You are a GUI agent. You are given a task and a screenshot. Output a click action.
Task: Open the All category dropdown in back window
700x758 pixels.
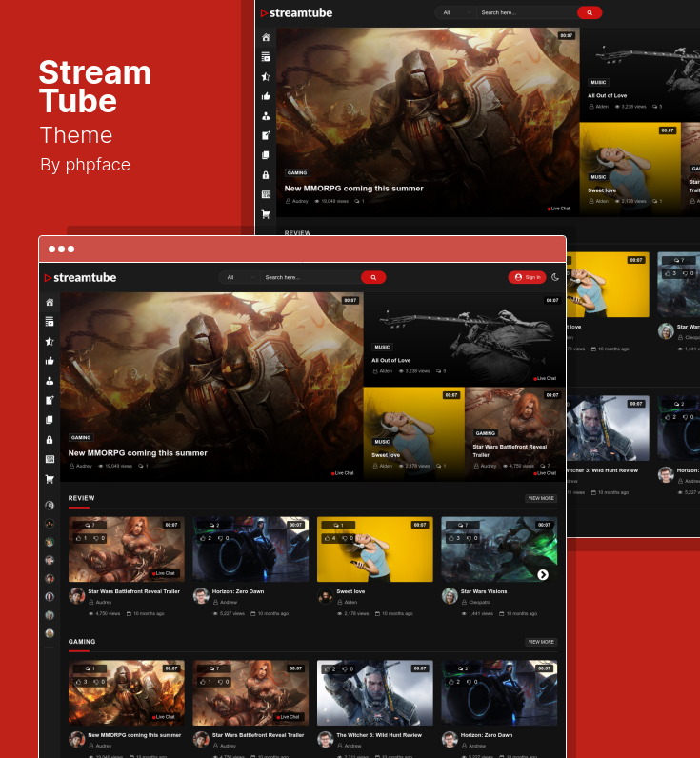pos(456,12)
